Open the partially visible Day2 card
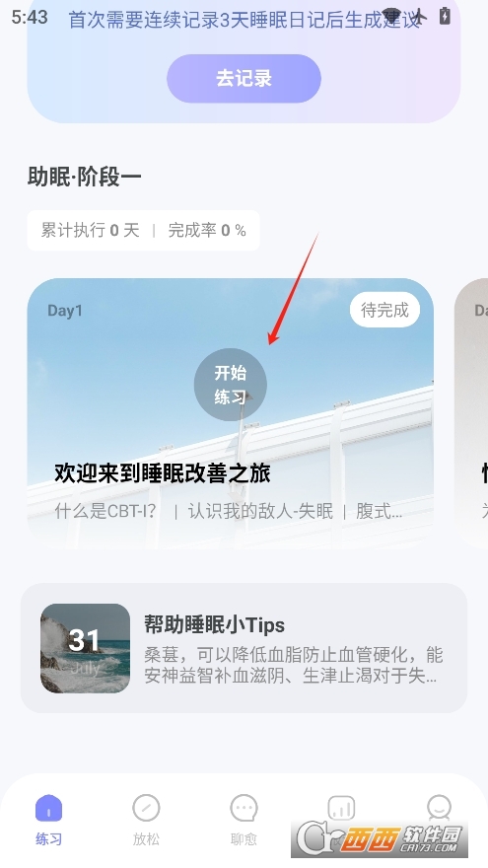Image resolution: width=488 pixels, height=868 pixels. (x=471, y=413)
